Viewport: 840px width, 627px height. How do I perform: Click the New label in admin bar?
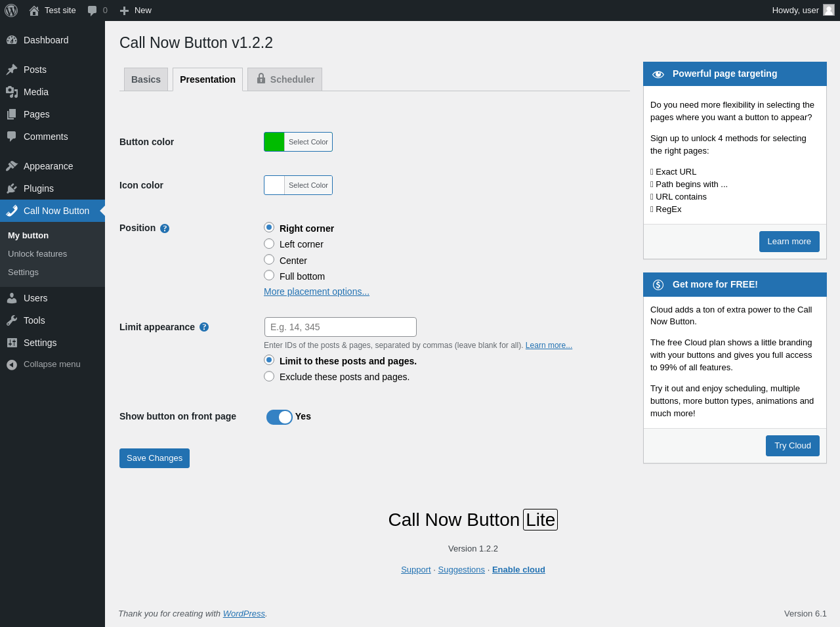(143, 11)
